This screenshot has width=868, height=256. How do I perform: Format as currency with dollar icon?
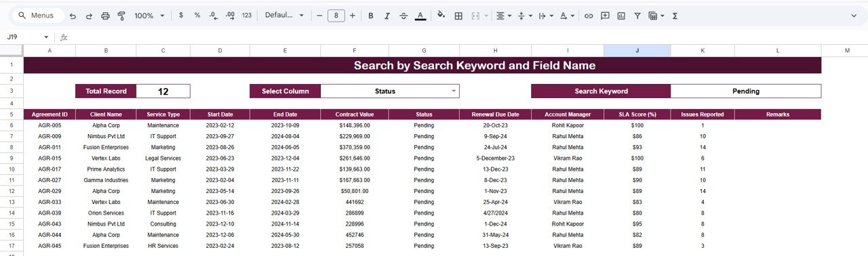181,16
